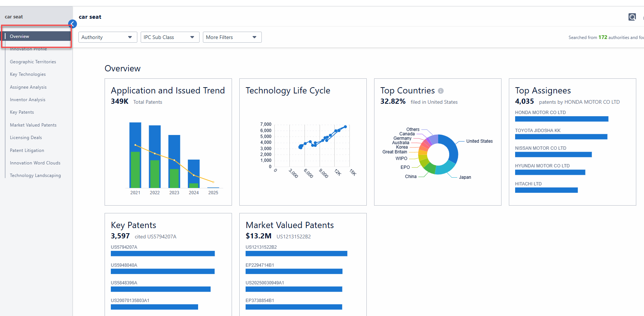Open the More Filters dropdown
Image resolution: width=644 pixels, height=316 pixels.
[x=232, y=37]
